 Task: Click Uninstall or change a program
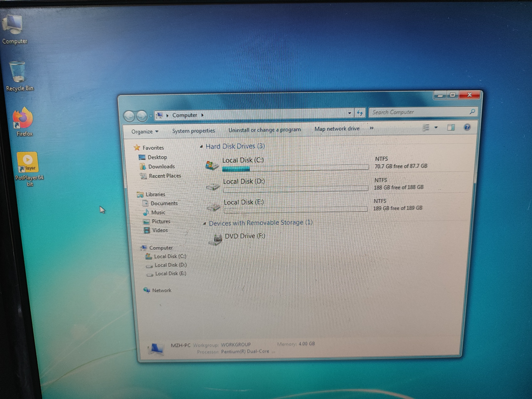click(264, 130)
